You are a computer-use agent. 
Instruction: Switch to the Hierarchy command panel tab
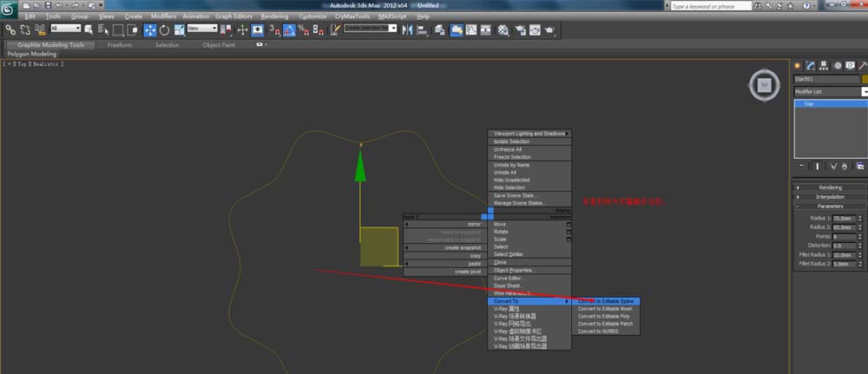824,65
